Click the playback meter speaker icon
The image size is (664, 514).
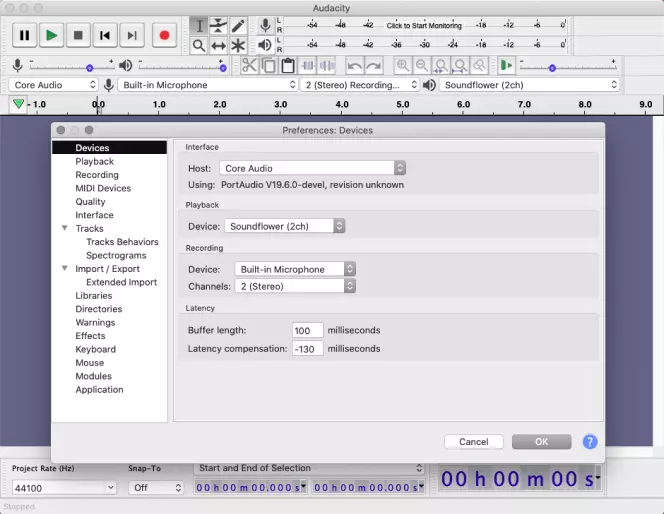click(265, 45)
